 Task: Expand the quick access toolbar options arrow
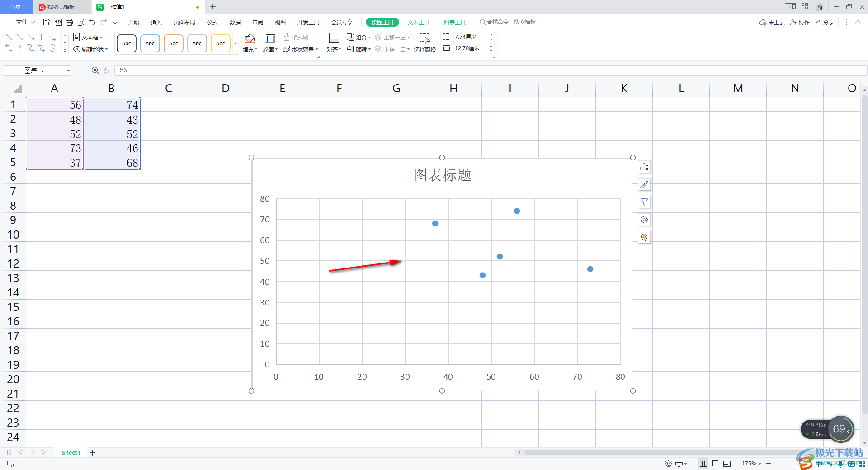coord(115,22)
